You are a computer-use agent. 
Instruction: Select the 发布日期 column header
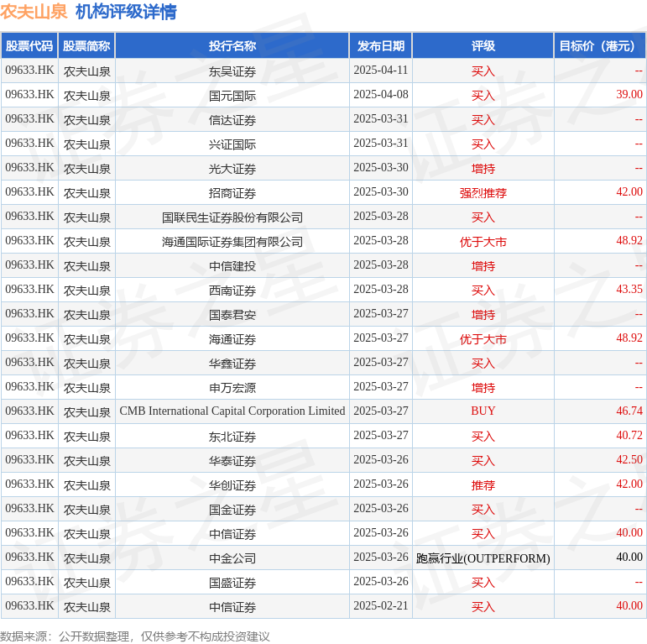pos(381,46)
